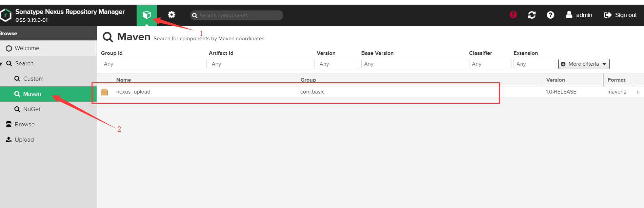Click the Group Id input field

coord(154,64)
